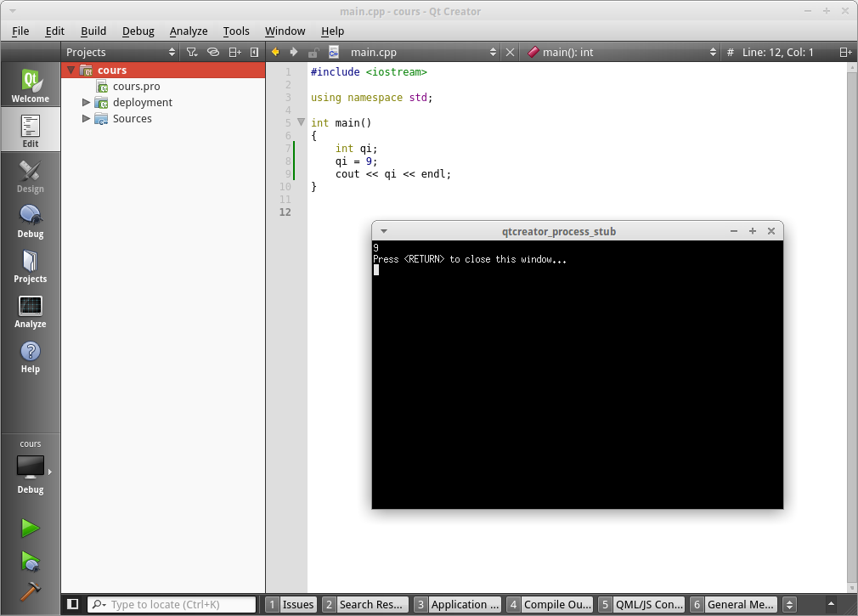This screenshot has width=858, height=616.
Task: Focus the Type to locate field
Action: tap(172, 604)
